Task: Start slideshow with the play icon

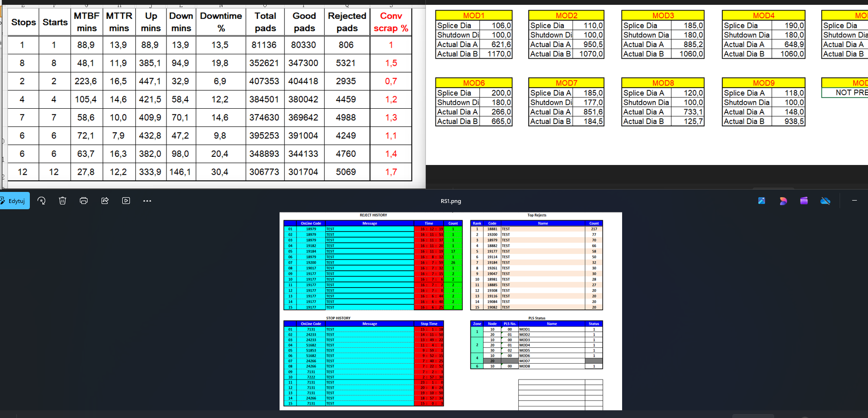Action: coord(126,201)
